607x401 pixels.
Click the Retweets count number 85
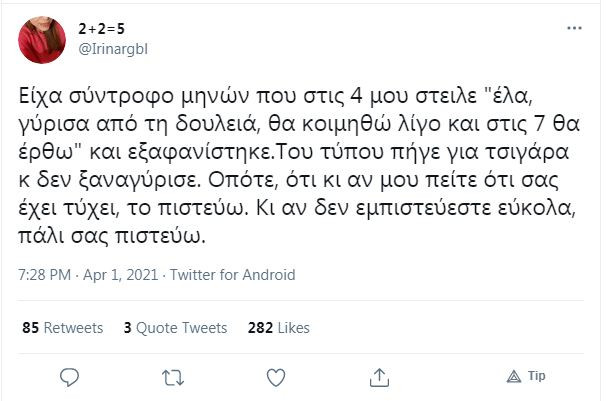click(30, 327)
